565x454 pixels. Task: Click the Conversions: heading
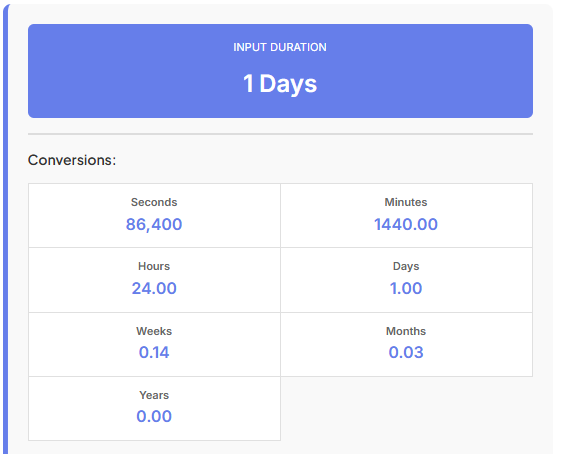point(72,160)
